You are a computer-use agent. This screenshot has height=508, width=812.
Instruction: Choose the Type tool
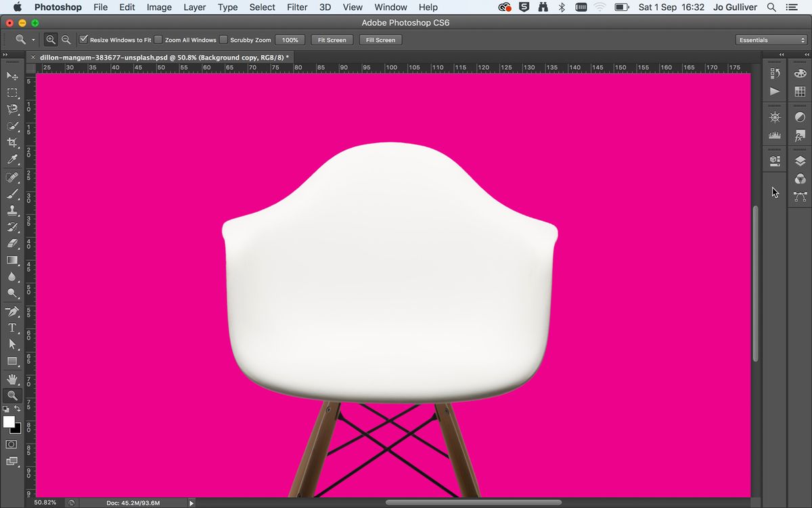[x=12, y=328]
